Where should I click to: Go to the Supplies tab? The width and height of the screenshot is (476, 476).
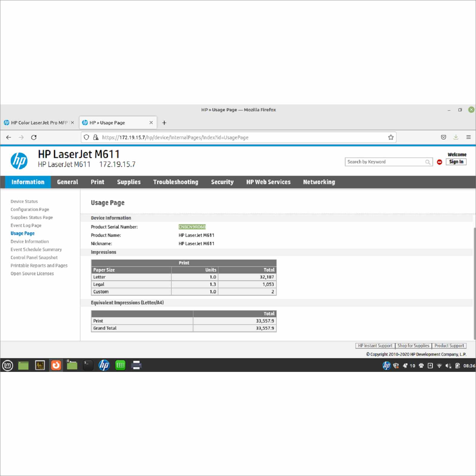click(129, 182)
